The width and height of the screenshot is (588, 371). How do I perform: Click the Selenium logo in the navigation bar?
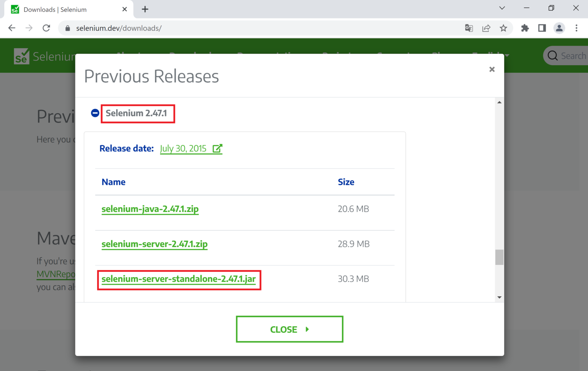click(21, 56)
